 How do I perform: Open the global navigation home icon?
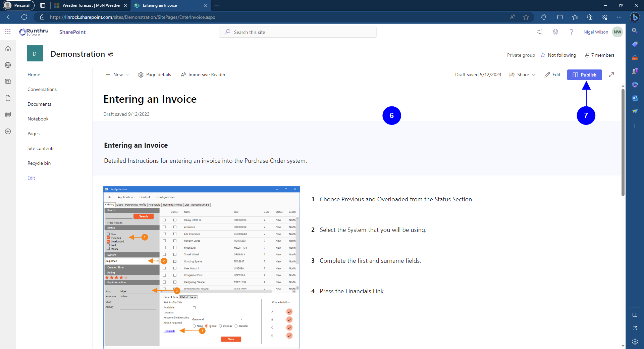8,49
